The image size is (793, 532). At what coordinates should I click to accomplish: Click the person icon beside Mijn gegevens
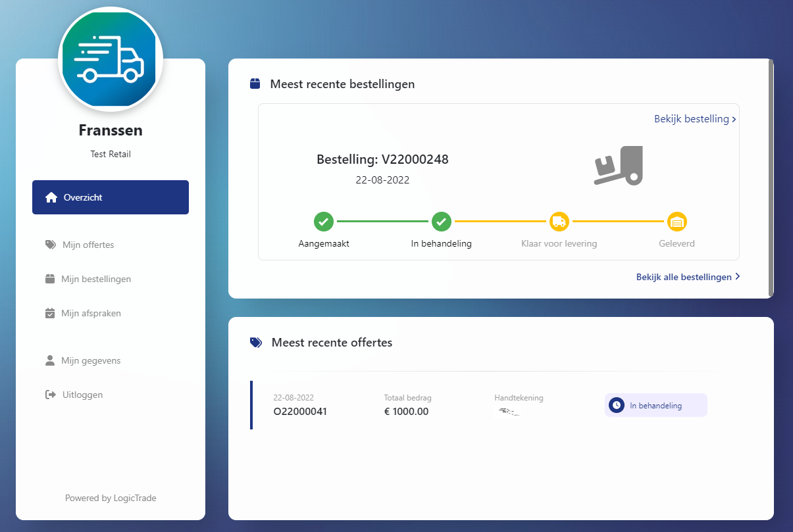(x=50, y=360)
